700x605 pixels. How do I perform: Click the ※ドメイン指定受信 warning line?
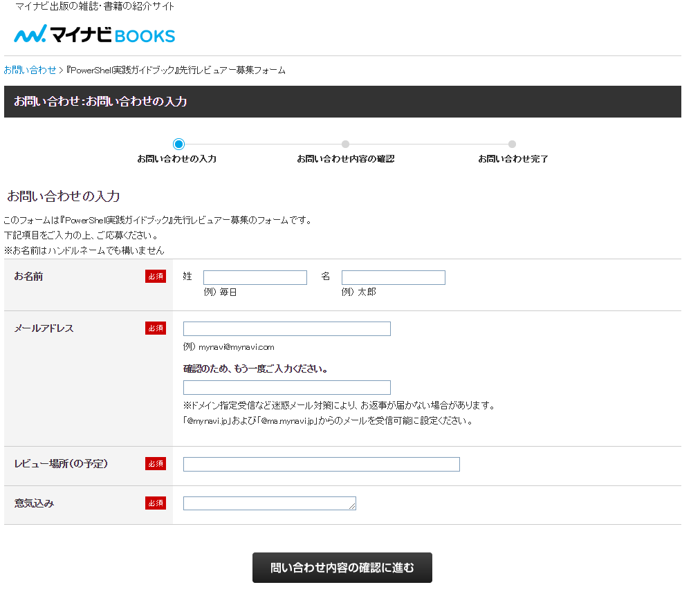(340, 406)
